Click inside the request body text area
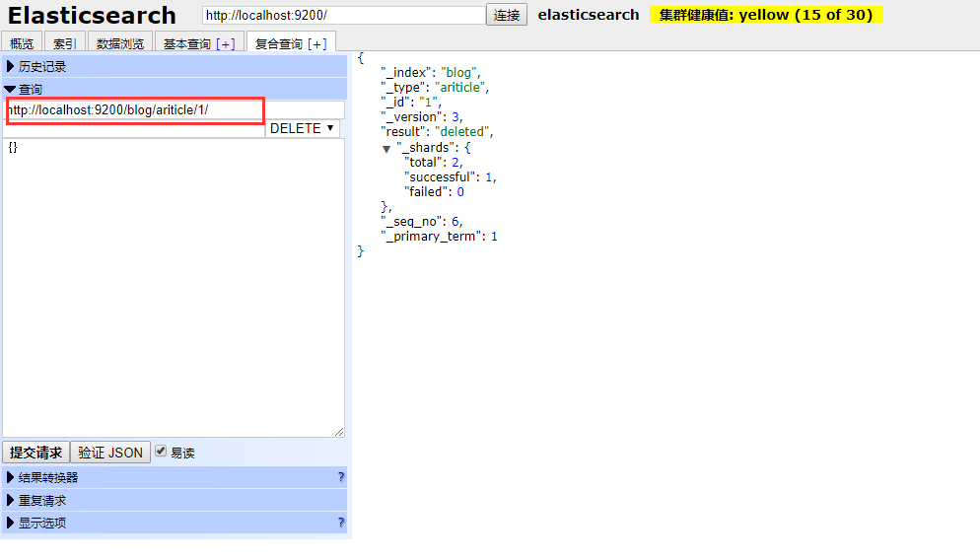 tap(174, 288)
